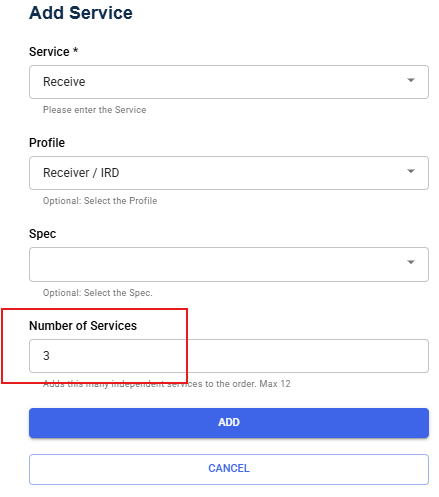The height and width of the screenshot is (497, 439).
Task: Click the 'Optional: Select the Profile' hint
Action: click(x=100, y=201)
